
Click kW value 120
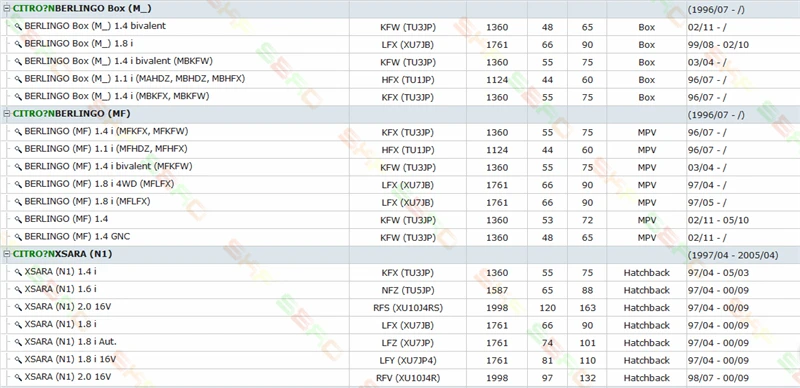(547, 308)
